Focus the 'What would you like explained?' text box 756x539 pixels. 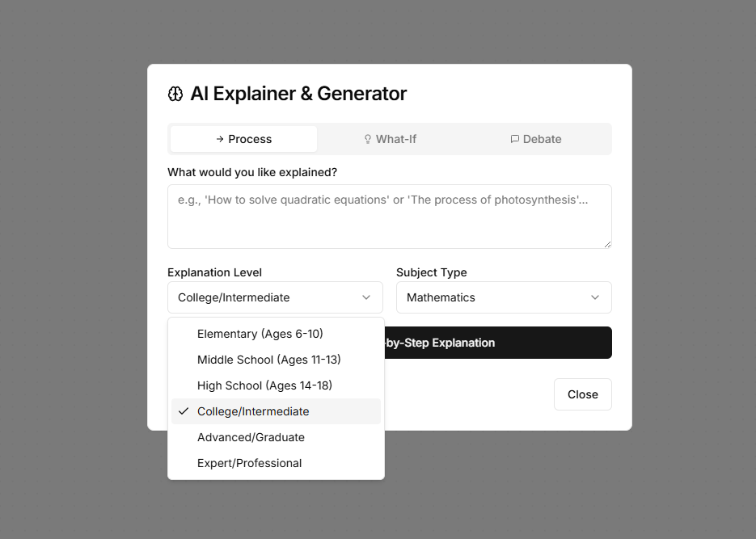click(x=389, y=216)
